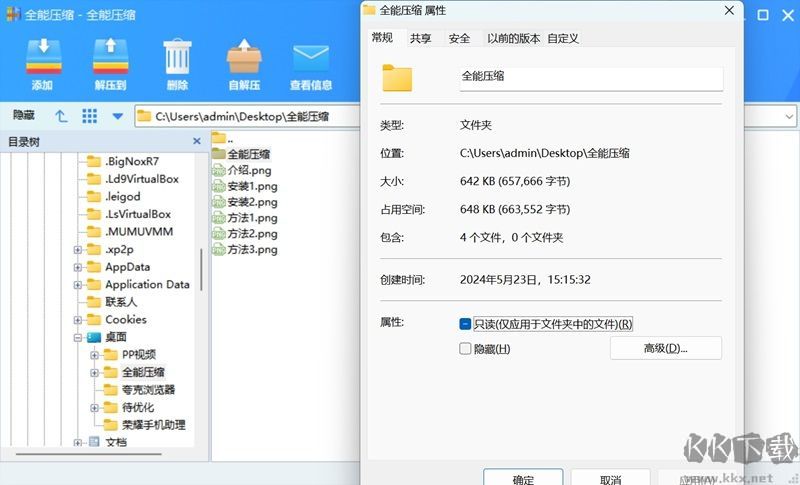Collapse the 桌面 tree node
Screen dimensions: 800x485
click(x=78, y=337)
